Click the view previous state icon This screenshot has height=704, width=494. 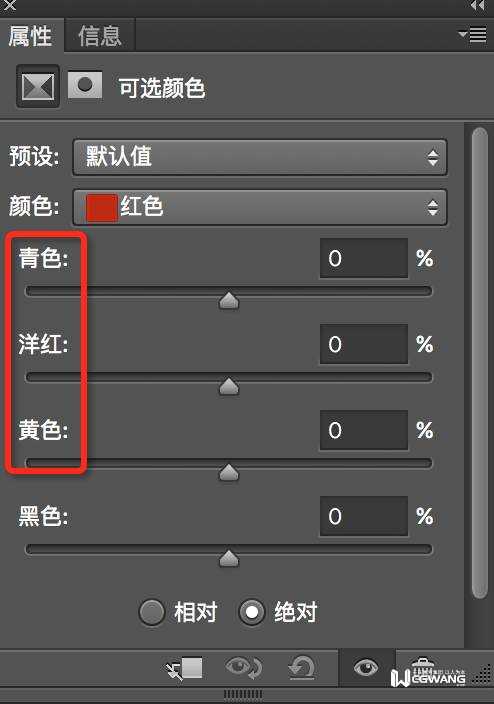pos(243,667)
